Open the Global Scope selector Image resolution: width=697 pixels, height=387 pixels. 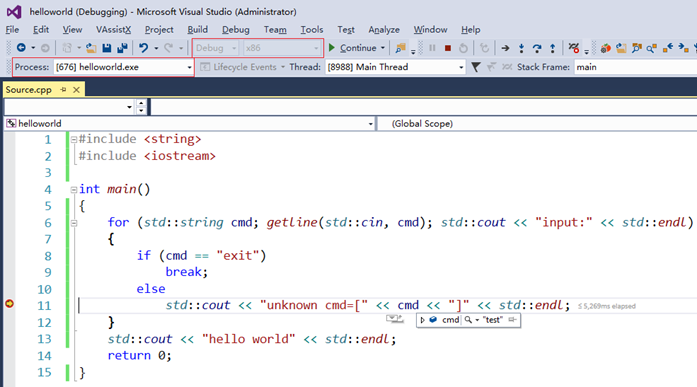tap(537, 124)
